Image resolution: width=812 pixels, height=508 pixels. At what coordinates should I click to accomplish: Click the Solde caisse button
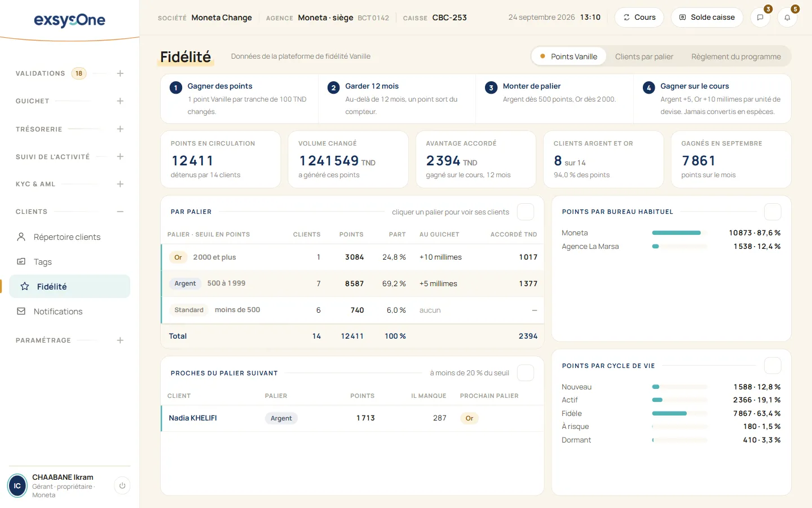pyautogui.click(x=707, y=17)
